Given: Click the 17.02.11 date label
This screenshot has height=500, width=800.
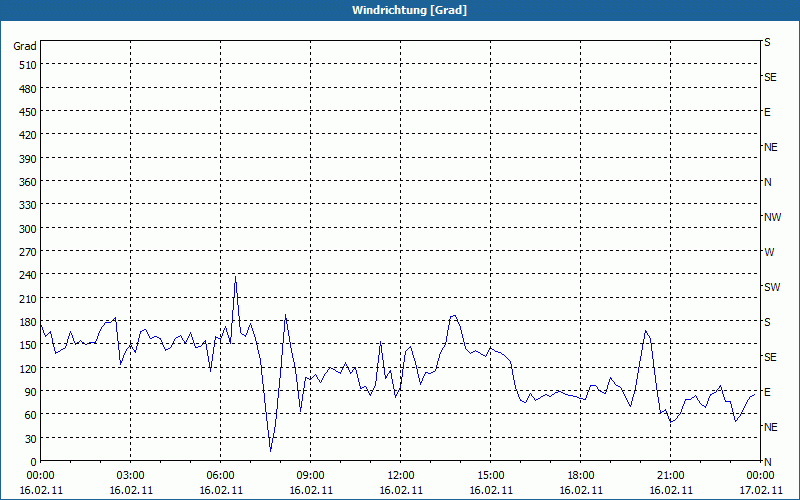Looking at the screenshot, I should [760, 490].
